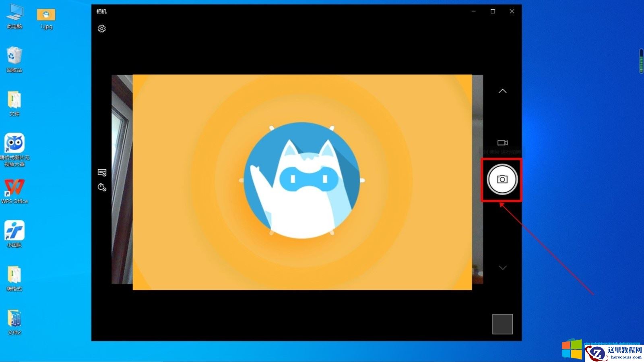Select the 文件 folder on desktop
This screenshot has width=644, height=362.
tap(14, 104)
